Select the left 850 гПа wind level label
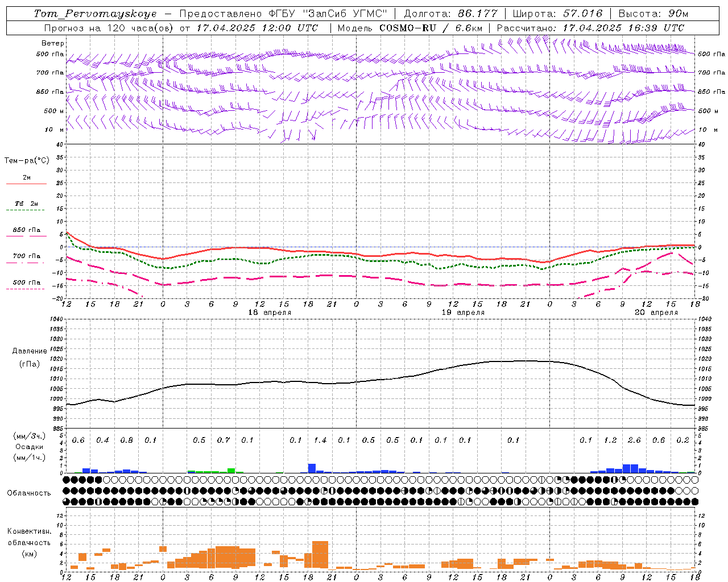728x582 pixels. 50,92
